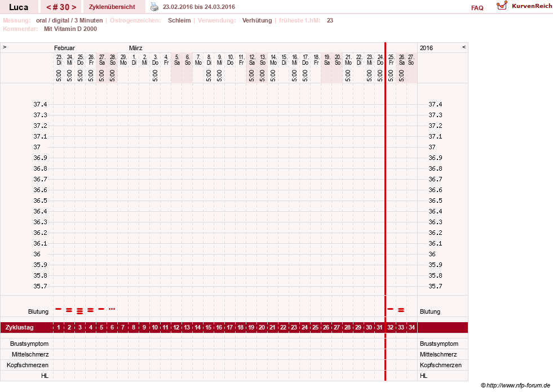Click the Zyklustag row label
Image resolution: width=553 pixels, height=392 pixels.
tap(19, 327)
